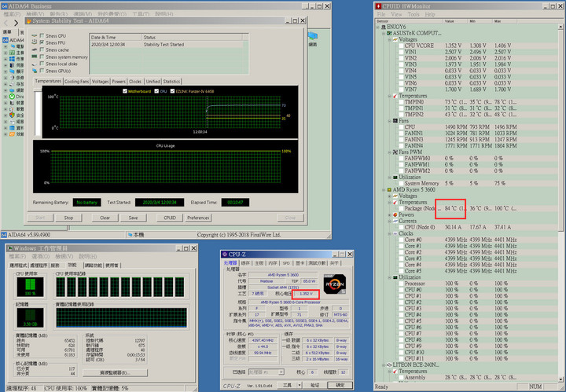The image size is (566, 392).
Task: Click the thermometer icon beside ASUSTeK Temperatures
Action: [x=395, y=96]
